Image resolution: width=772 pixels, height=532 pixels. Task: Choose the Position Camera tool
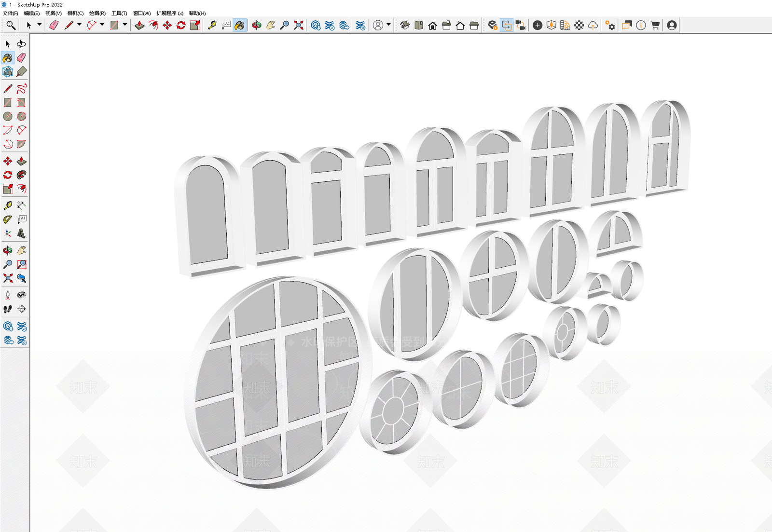click(x=8, y=295)
